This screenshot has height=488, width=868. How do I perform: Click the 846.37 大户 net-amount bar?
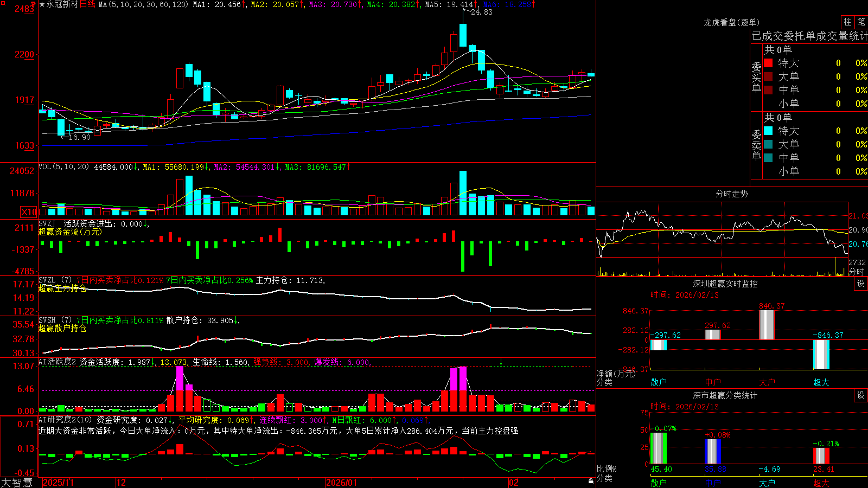(x=767, y=325)
